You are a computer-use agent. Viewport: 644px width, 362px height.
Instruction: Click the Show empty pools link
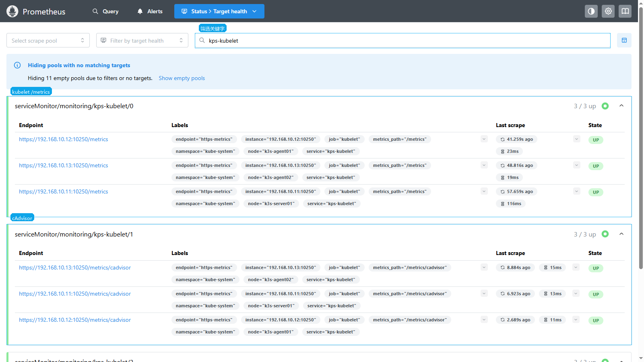tap(182, 78)
